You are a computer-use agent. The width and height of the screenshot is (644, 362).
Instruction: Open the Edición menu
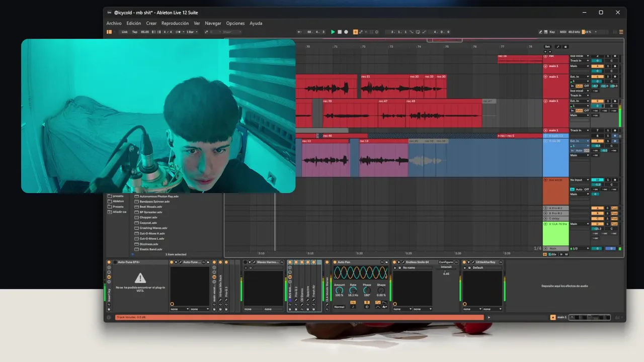[x=133, y=23]
